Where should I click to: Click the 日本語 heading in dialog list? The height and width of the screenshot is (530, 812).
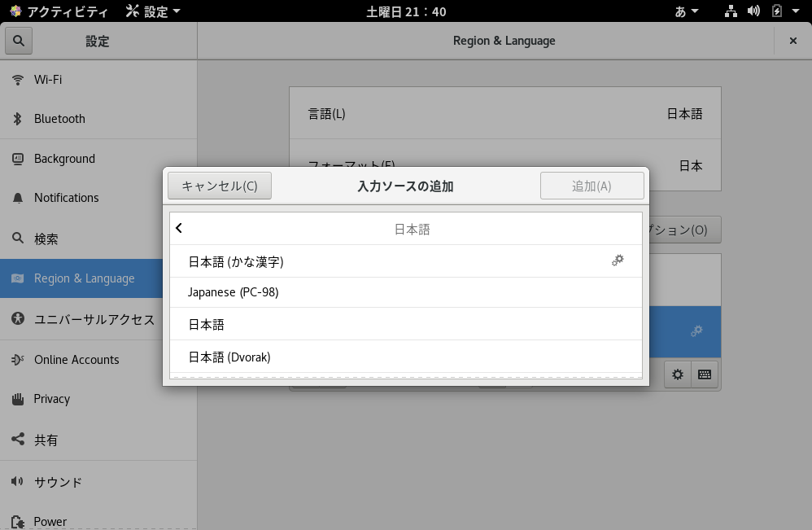tap(413, 230)
